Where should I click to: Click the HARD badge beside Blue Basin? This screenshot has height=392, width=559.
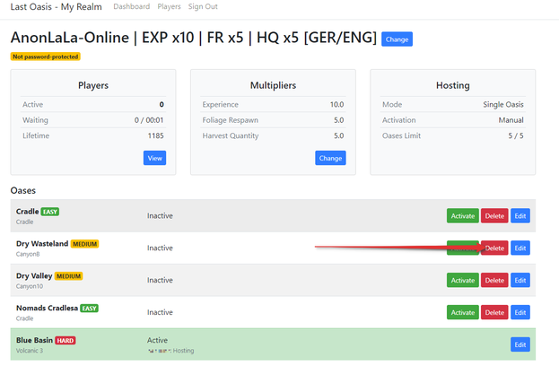(66, 340)
